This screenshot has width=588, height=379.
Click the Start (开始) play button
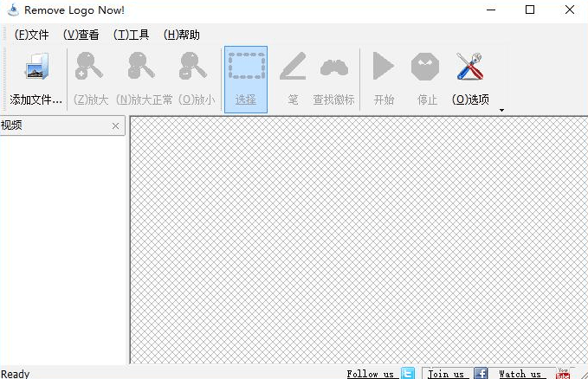pos(384,66)
